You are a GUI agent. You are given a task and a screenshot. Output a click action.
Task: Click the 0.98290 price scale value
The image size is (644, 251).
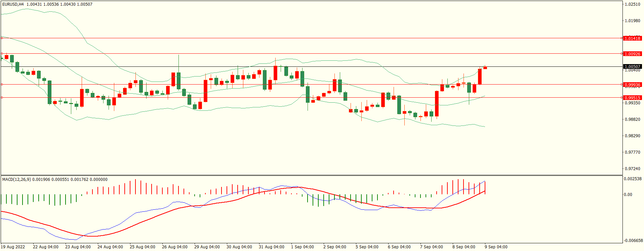click(x=632, y=136)
